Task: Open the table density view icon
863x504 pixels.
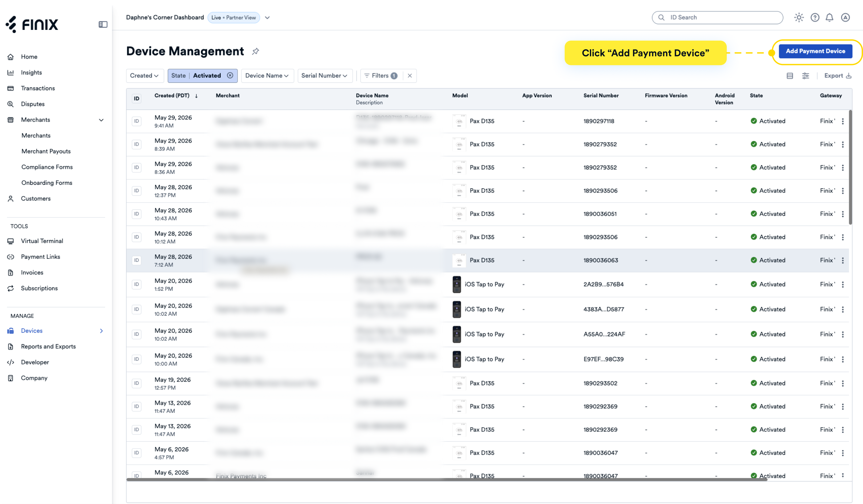Action: [x=790, y=76]
